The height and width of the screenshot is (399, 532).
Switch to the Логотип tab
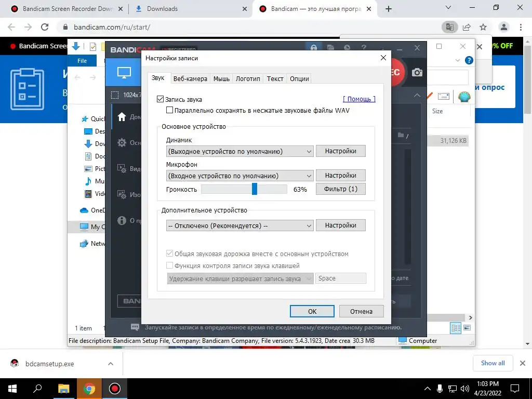[x=248, y=79]
